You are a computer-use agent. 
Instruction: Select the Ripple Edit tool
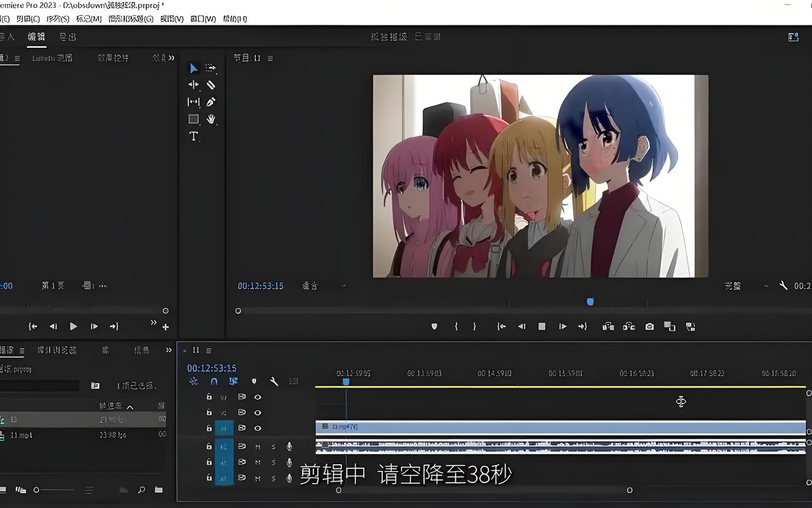[193, 85]
